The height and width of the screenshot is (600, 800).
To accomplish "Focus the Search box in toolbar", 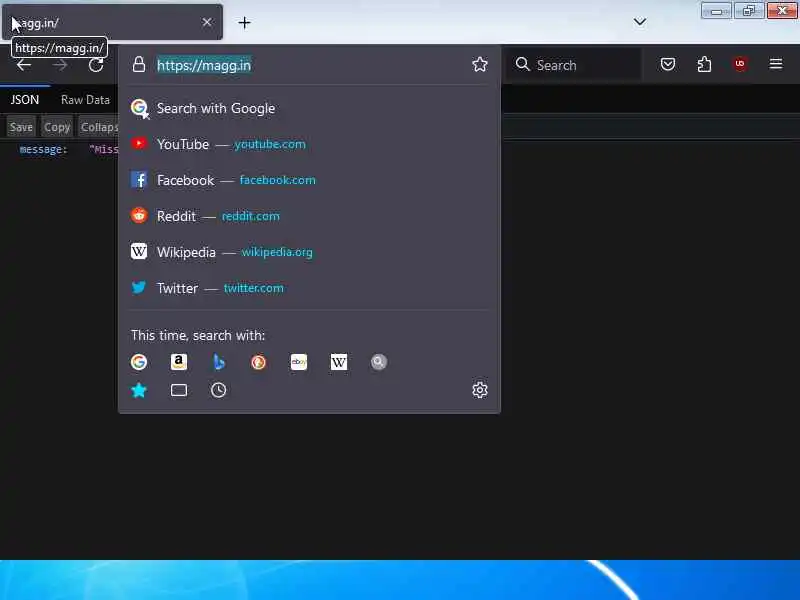I will [574, 65].
